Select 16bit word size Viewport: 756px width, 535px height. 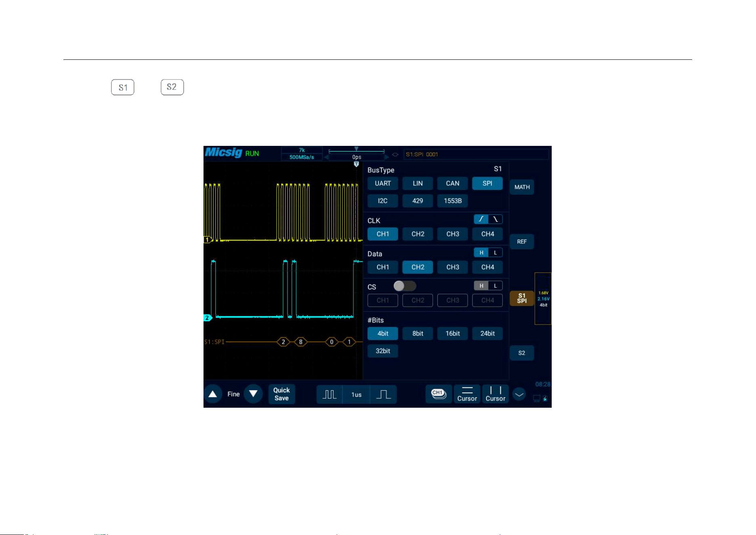452,333
